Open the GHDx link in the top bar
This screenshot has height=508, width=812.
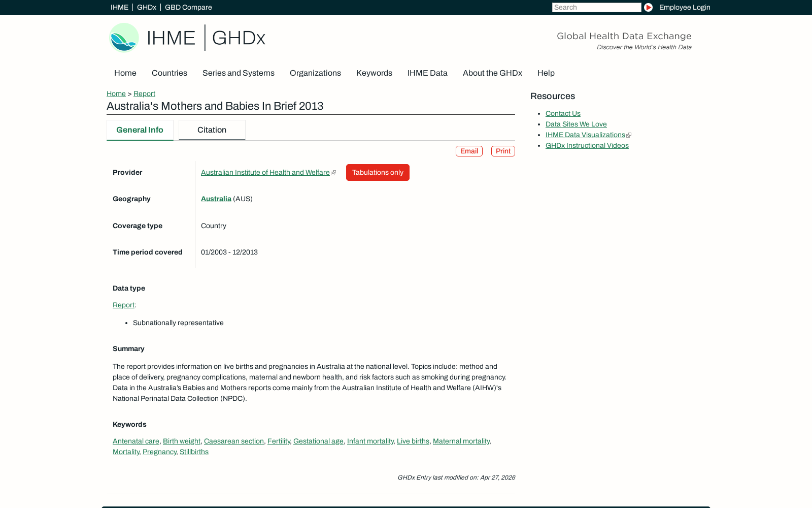[147, 7]
